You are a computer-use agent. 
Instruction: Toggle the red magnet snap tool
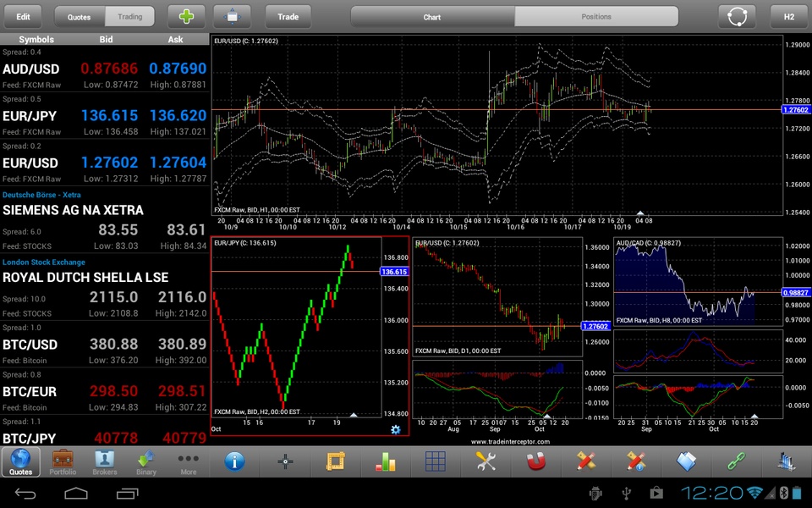click(536, 461)
